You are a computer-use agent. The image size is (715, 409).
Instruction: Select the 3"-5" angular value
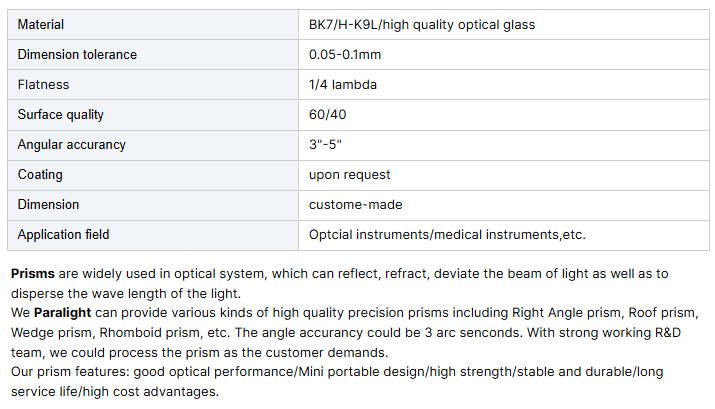(x=325, y=145)
